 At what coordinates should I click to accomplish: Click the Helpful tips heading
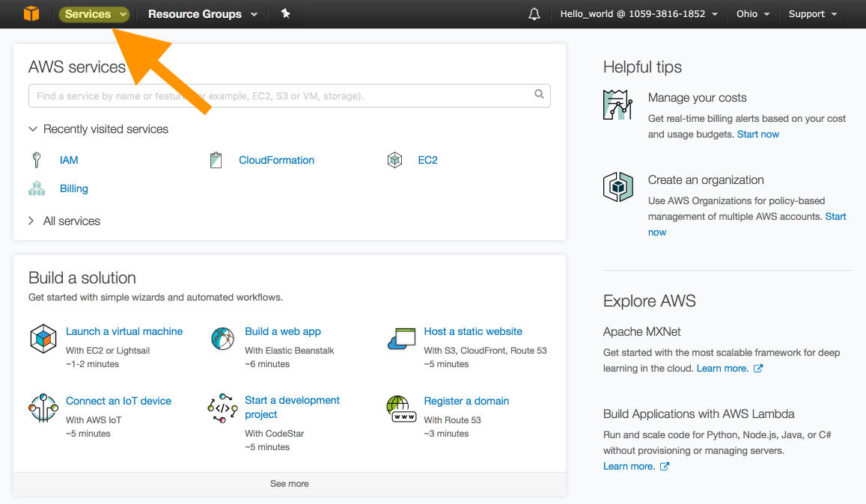pos(642,67)
